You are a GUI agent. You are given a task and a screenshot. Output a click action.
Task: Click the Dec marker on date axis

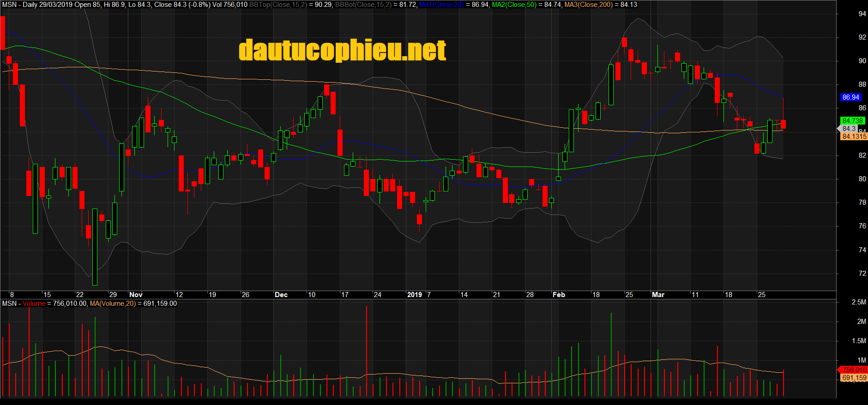(x=281, y=295)
